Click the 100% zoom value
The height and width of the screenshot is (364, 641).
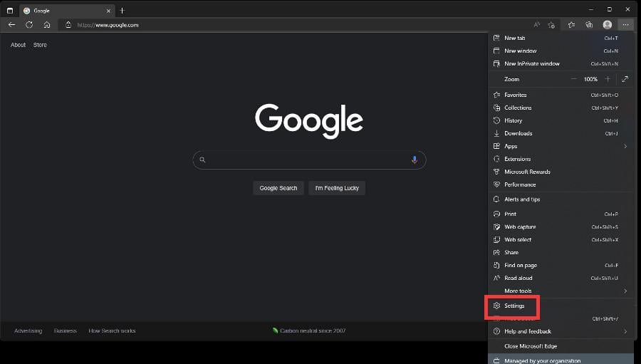pos(590,79)
